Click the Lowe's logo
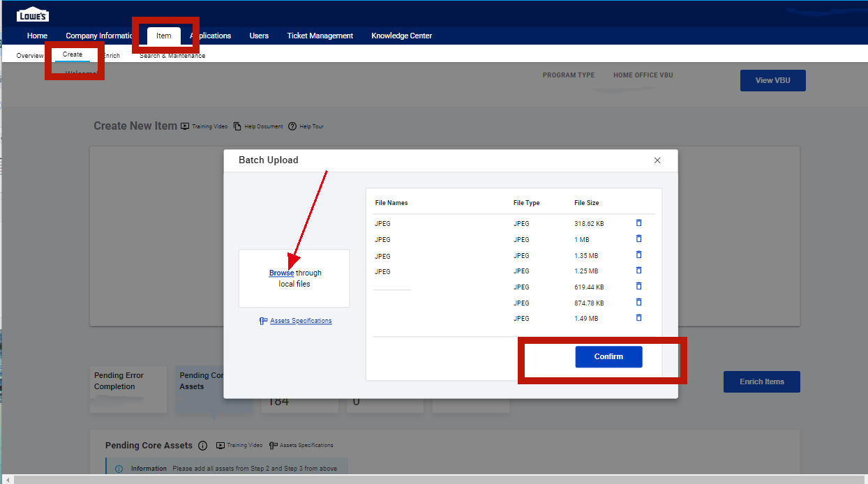Viewport: 868px width, 484px height. (x=33, y=14)
